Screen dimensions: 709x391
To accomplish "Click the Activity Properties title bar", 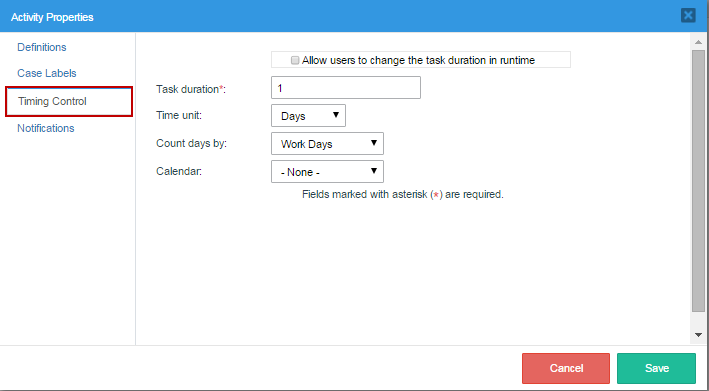I will click(x=339, y=16).
